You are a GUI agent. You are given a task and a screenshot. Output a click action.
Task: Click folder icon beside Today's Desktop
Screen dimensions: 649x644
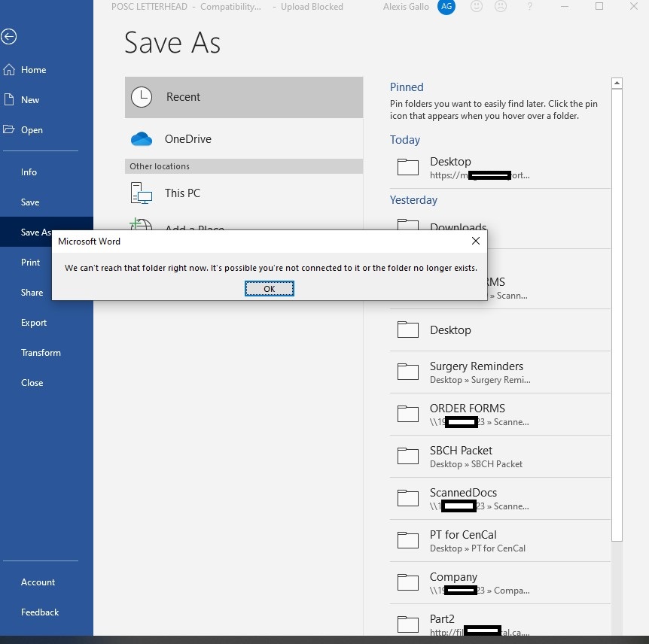407,167
